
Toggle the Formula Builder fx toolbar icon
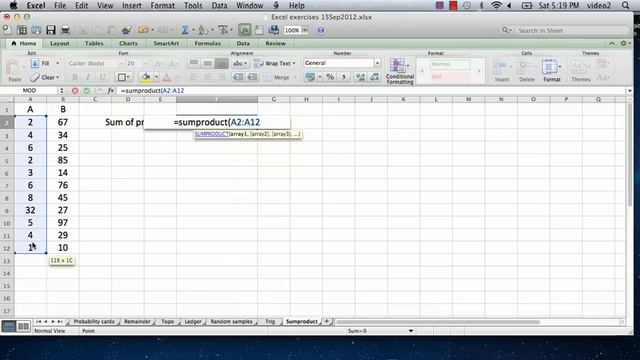pos(244,30)
